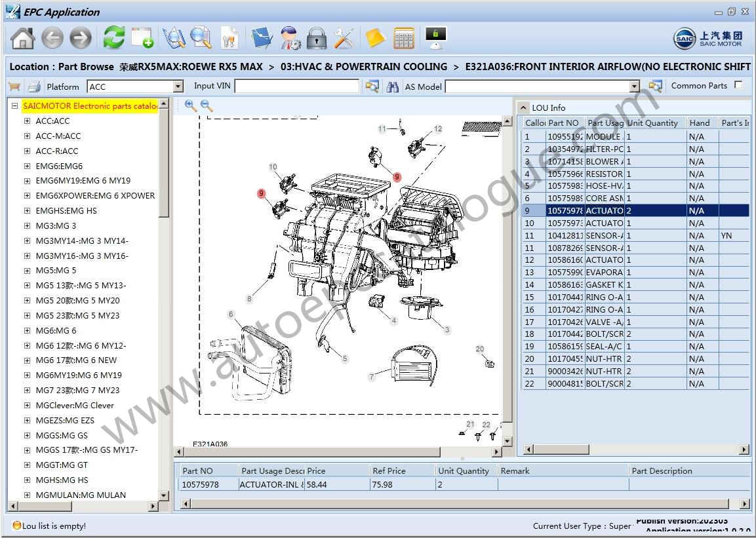Viewport: 756px width, 538px height.
Task: Open the calculator grid icon
Action: (x=404, y=38)
